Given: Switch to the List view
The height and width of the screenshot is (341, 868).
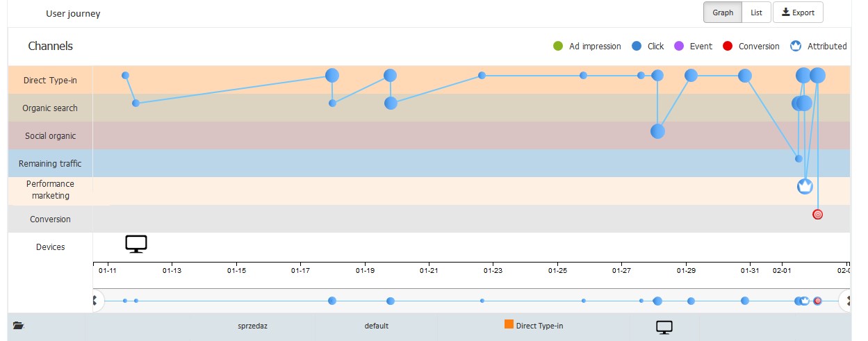Looking at the screenshot, I should tap(756, 13).
